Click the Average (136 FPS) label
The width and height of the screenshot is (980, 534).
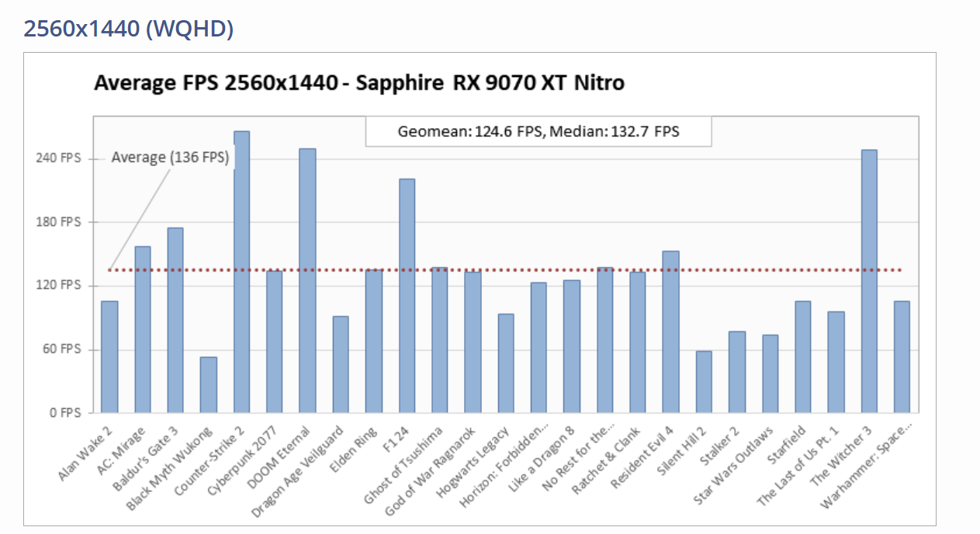pos(170,158)
